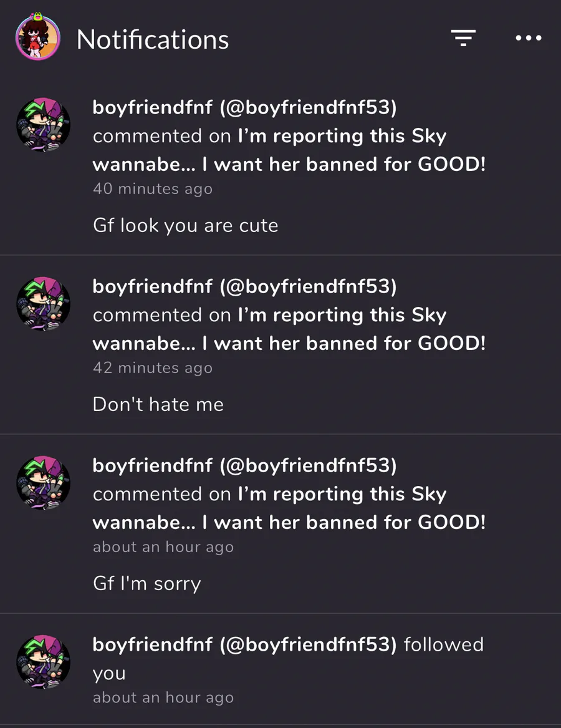Select the "42 minutes ago" timestamp
The image size is (561, 728).
tap(153, 368)
